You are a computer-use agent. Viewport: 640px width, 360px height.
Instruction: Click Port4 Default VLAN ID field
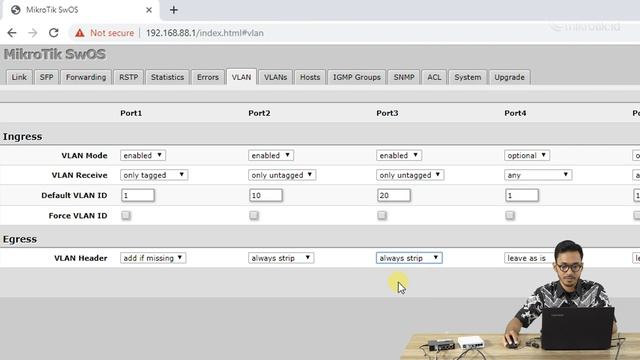522,196
